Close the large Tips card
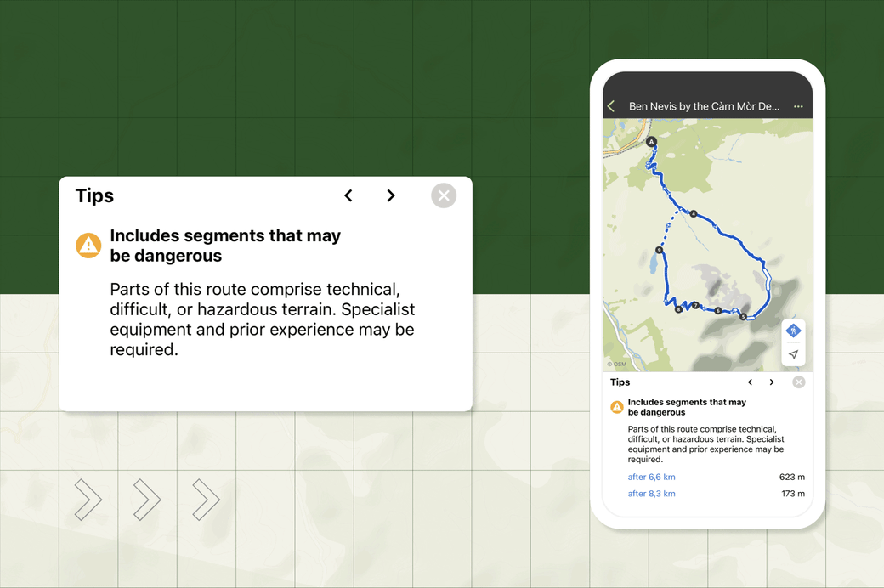Screen dimensions: 884x588 [444, 195]
